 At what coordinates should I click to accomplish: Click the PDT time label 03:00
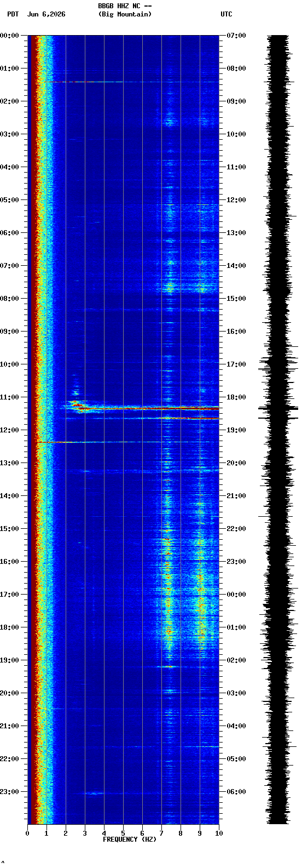click(9, 134)
